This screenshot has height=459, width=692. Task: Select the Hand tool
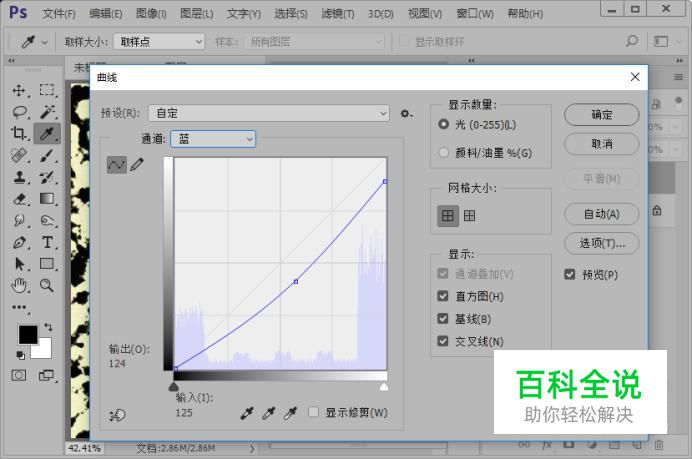tap(19, 286)
